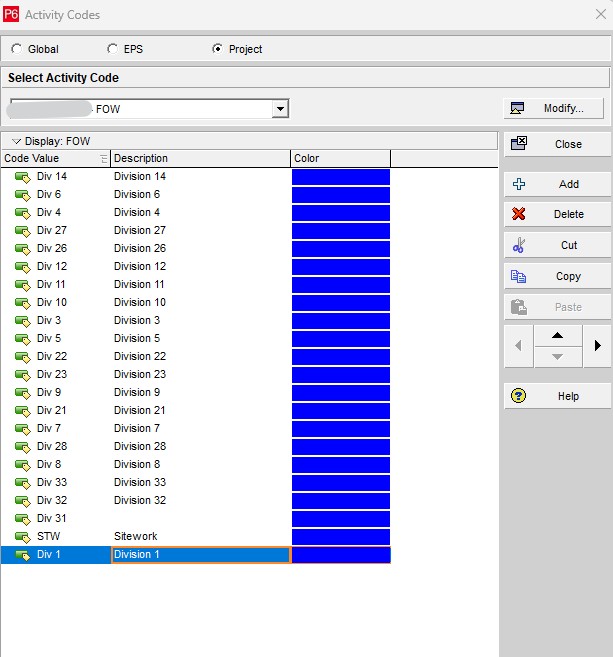This screenshot has height=657, width=613.
Task: Click the blue color swatch for Div 31
Action: 340,518
